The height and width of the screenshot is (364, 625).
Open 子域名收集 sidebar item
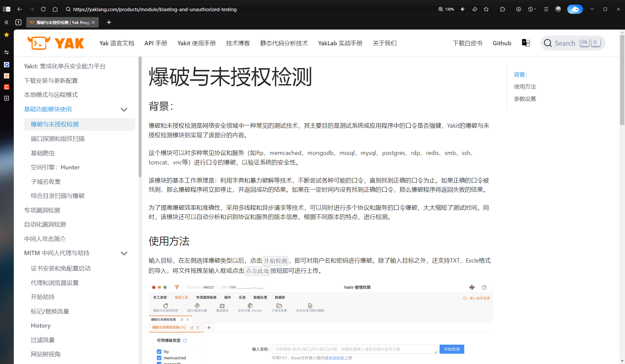coord(46,182)
